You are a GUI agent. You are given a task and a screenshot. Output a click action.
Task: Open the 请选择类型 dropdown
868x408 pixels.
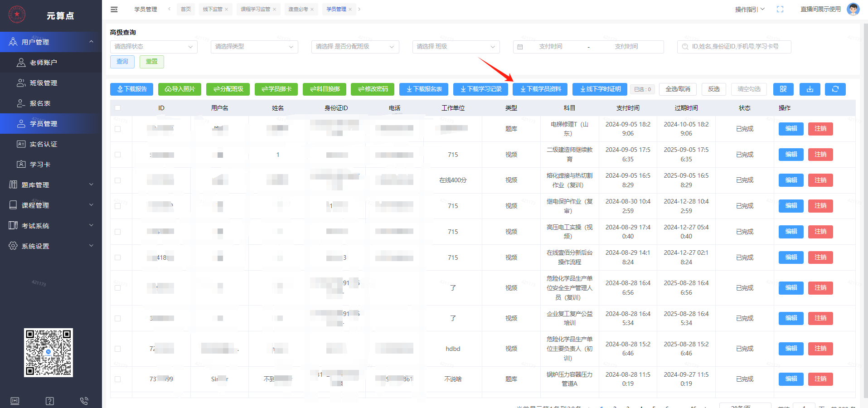[x=254, y=47]
